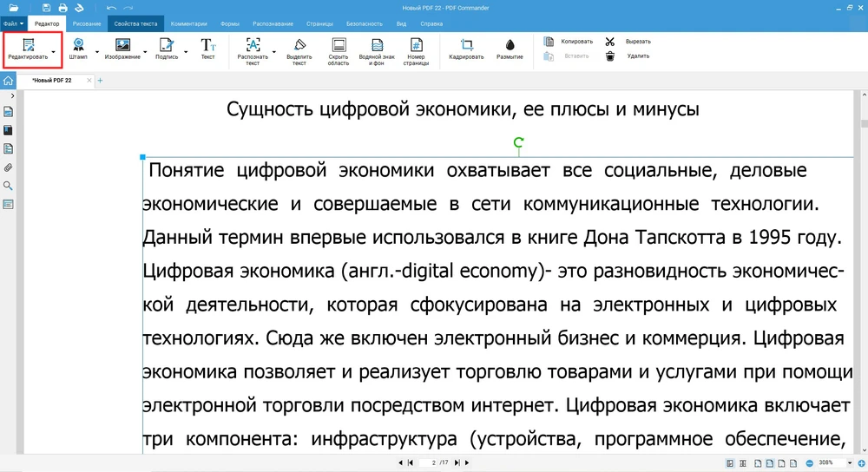868x472 pixels.
Task: Click the Номер страницы icon
Action: click(416, 45)
